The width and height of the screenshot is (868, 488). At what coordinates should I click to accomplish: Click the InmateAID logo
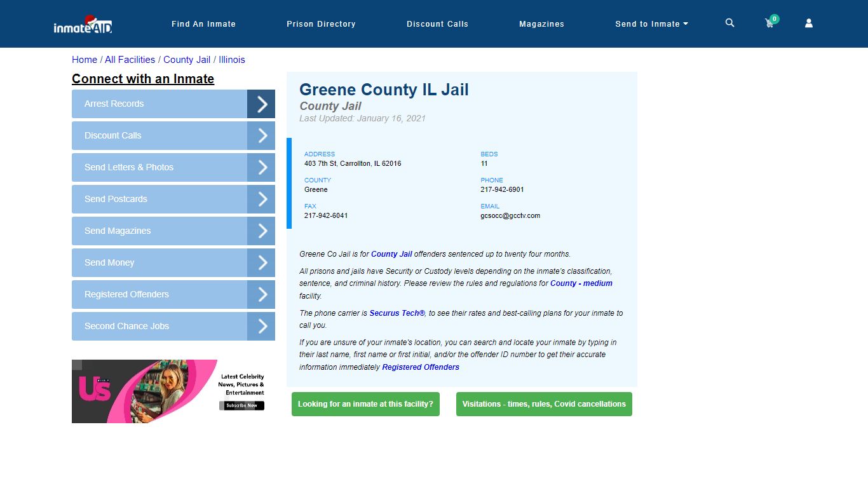click(83, 24)
